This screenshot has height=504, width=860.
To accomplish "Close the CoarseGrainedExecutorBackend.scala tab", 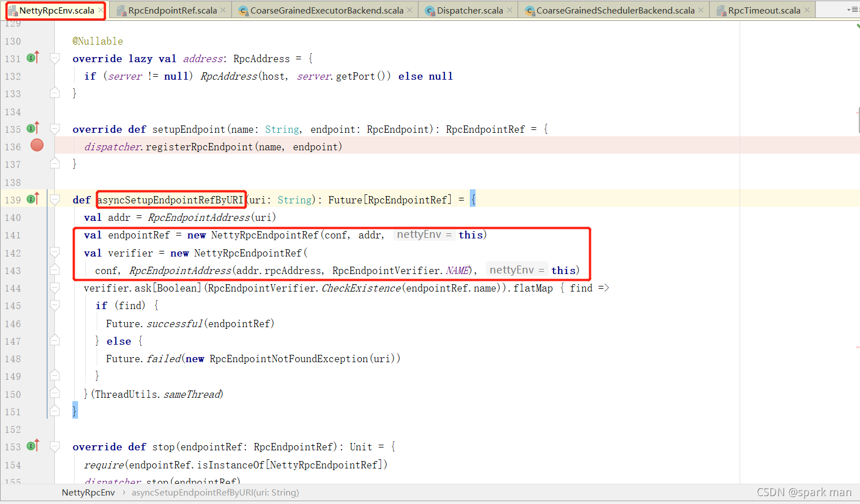I will coord(410,10).
